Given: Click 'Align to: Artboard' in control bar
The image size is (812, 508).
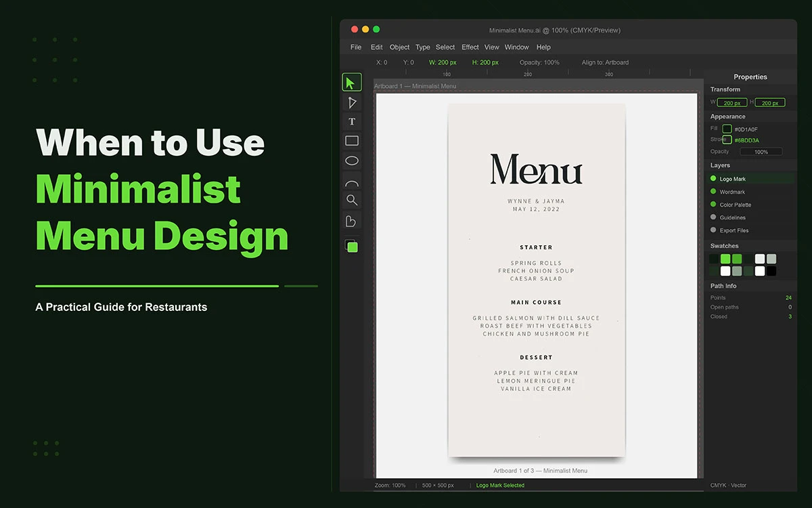Looking at the screenshot, I should [605, 62].
